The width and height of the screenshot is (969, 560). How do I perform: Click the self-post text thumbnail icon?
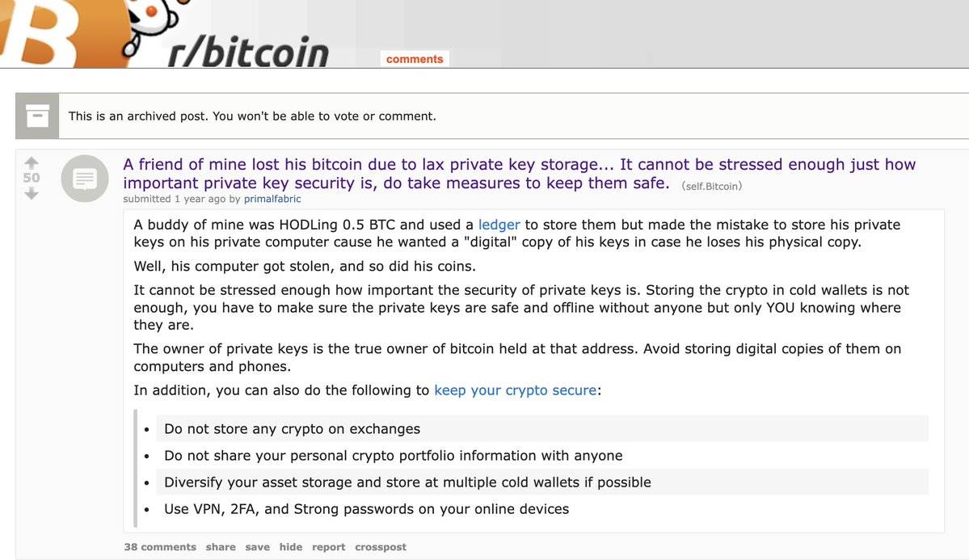point(85,178)
